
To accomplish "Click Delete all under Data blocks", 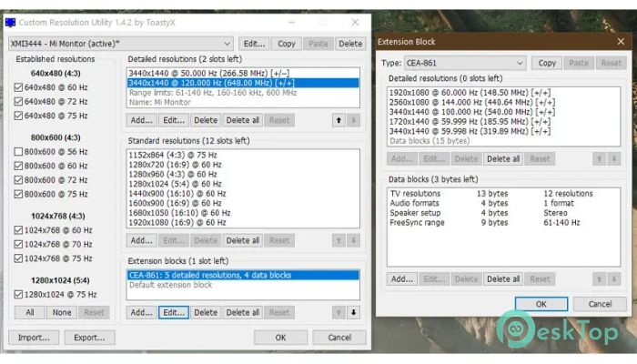I will click(503, 279).
